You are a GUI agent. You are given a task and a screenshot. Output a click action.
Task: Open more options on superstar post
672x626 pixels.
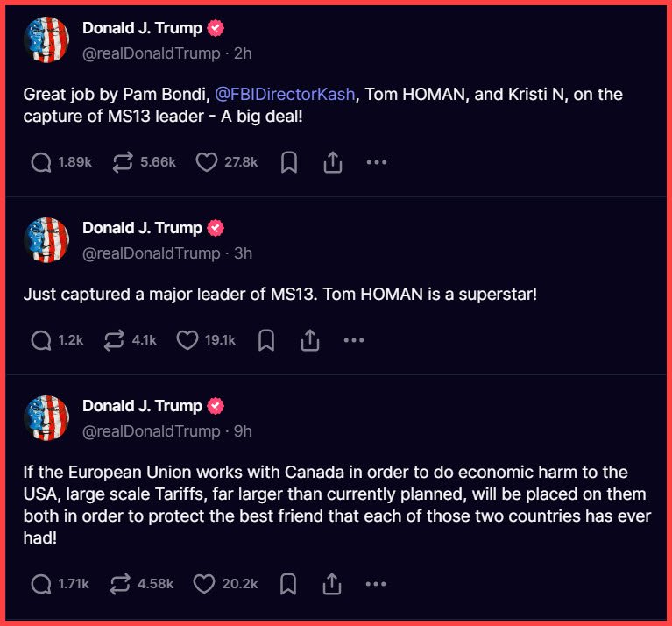coord(354,340)
